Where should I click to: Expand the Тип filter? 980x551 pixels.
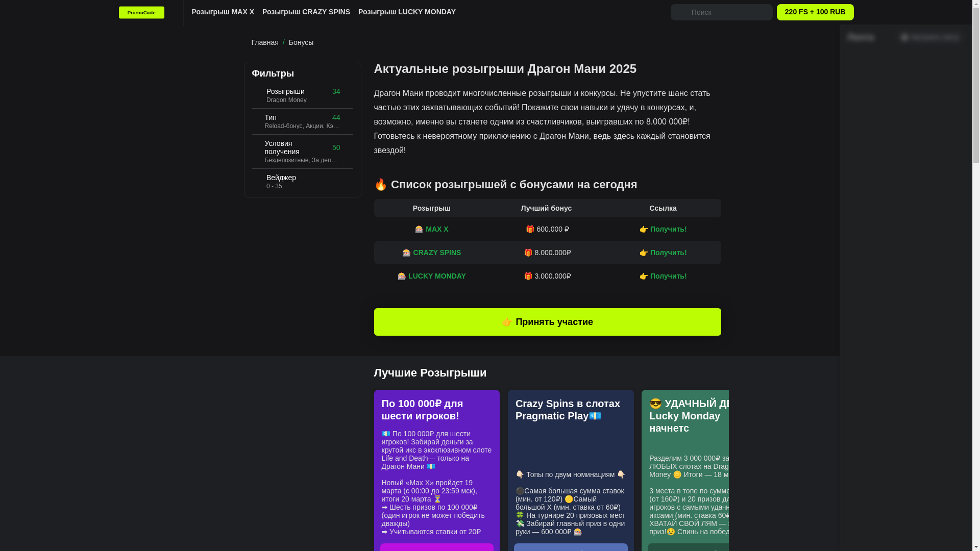302,121
